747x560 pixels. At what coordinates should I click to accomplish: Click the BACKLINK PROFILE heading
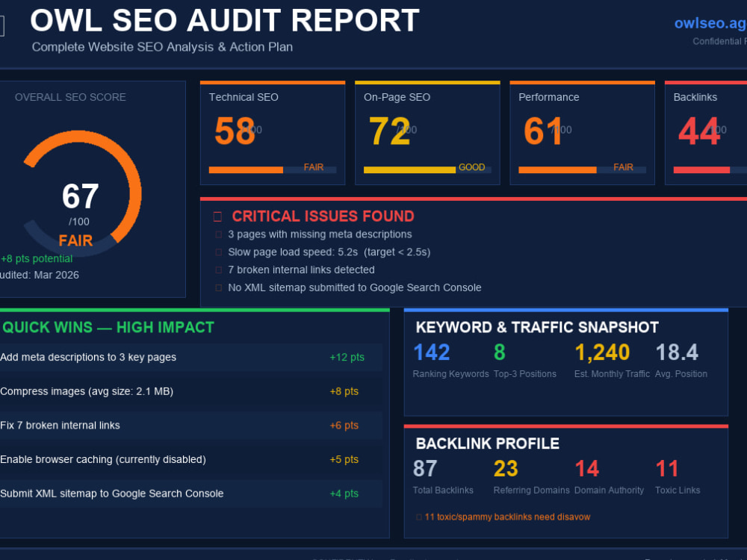(487, 444)
